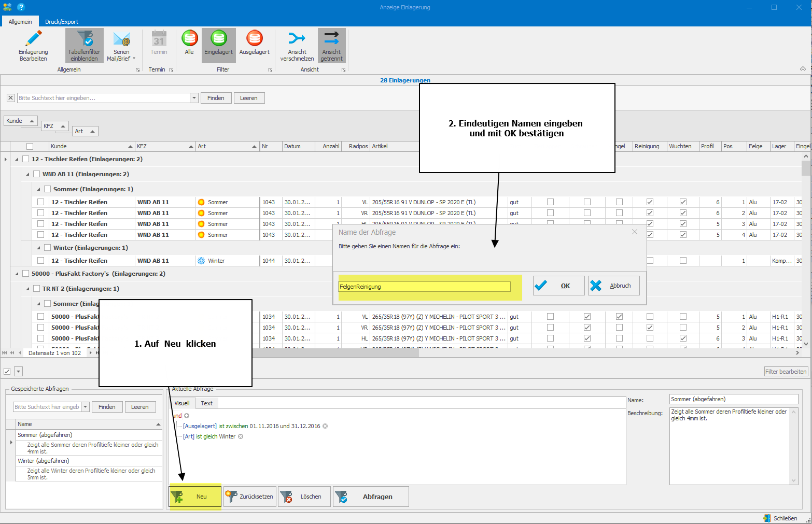Select the Visuell query tab
812x524 pixels.
182,403
